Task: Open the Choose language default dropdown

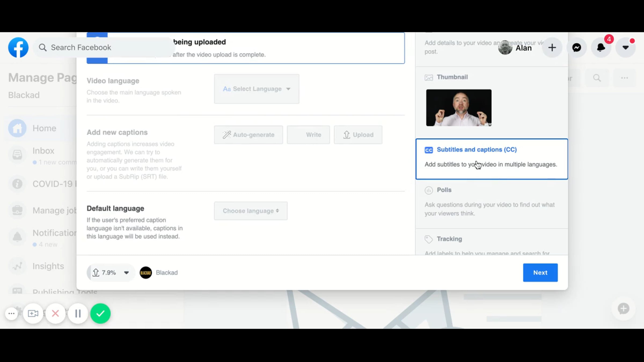Action: tap(251, 211)
